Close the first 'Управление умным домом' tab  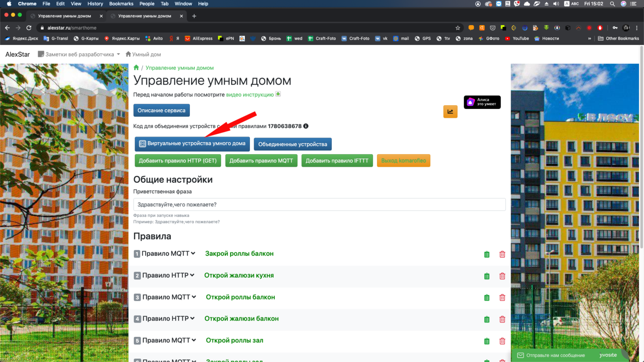pyautogui.click(x=101, y=16)
